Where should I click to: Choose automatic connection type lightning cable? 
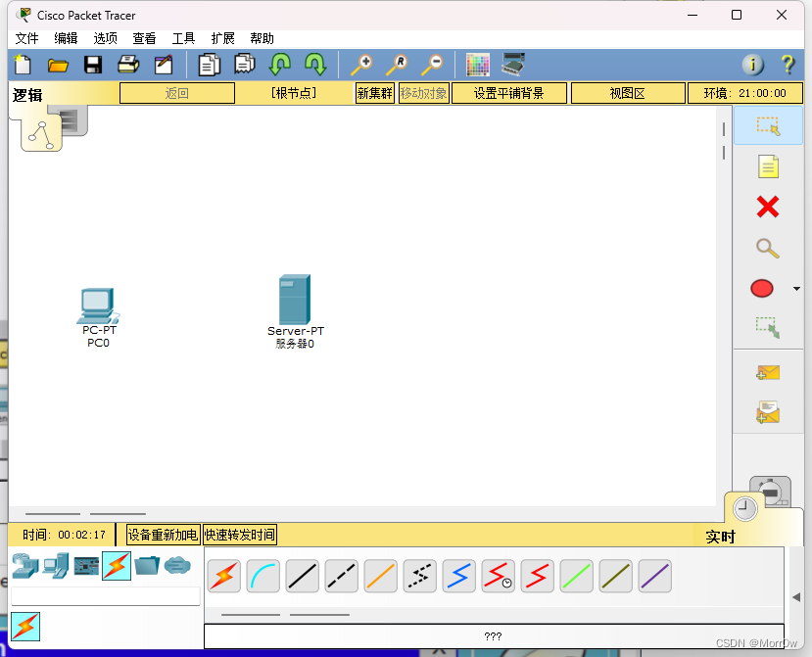(223, 576)
